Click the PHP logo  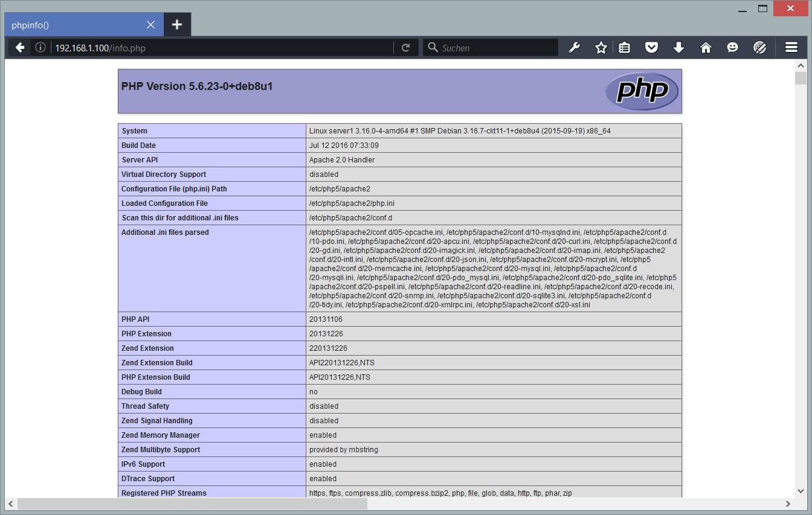click(x=642, y=91)
